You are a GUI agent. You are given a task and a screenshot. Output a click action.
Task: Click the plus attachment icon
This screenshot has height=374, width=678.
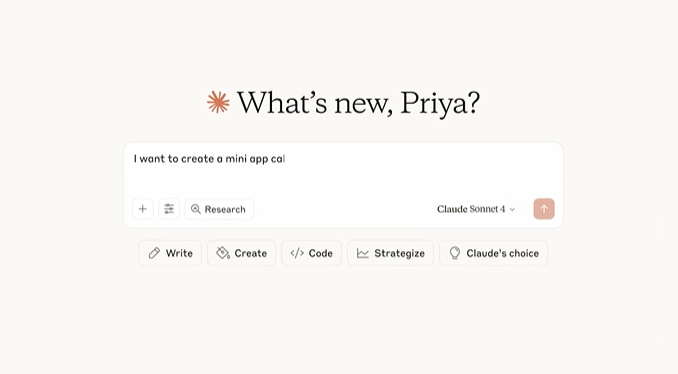(x=143, y=209)
